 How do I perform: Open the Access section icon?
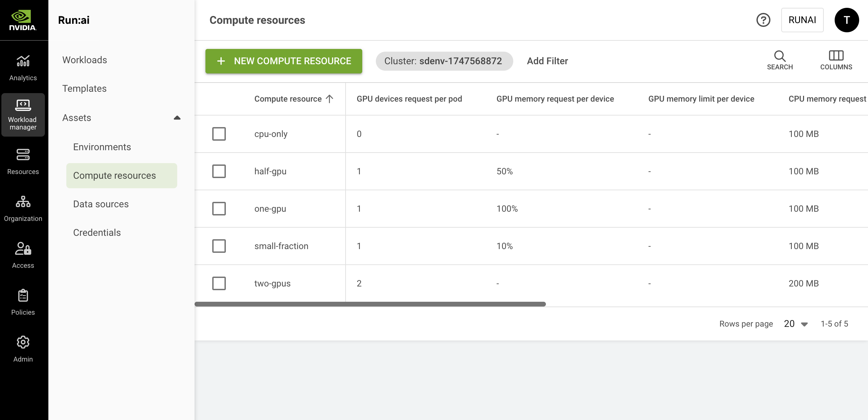(23, 249)
